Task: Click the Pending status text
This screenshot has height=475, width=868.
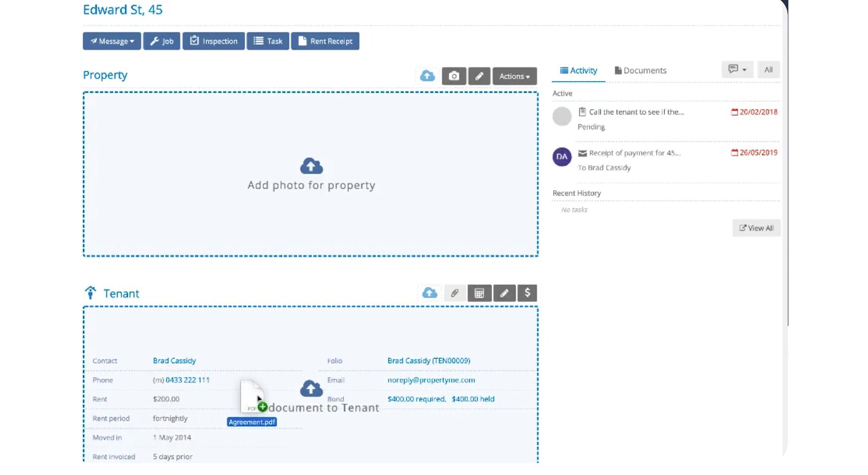Action: [591, 127]
